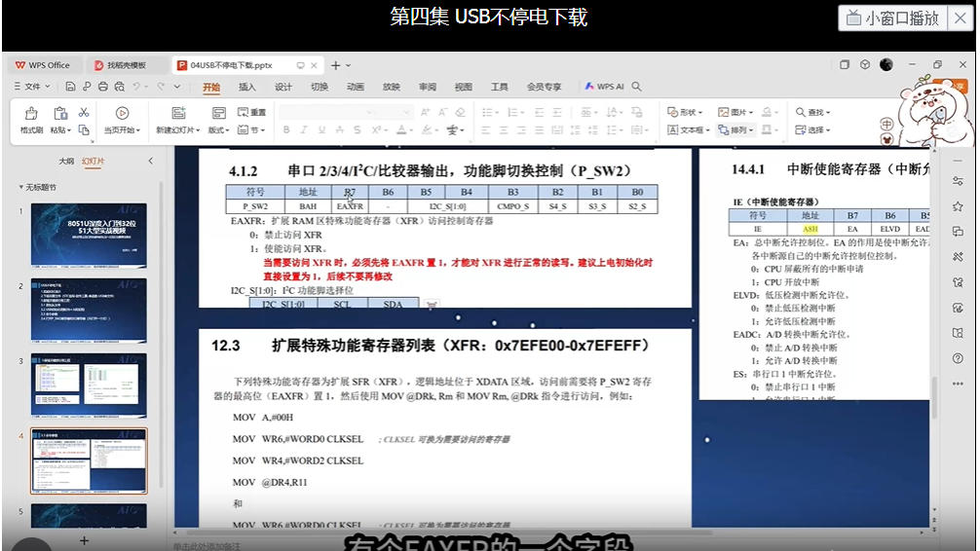Open the Shapes (形状) dropdown
The height and width of the screenshot is (551, 980).
tap(685, 113)
